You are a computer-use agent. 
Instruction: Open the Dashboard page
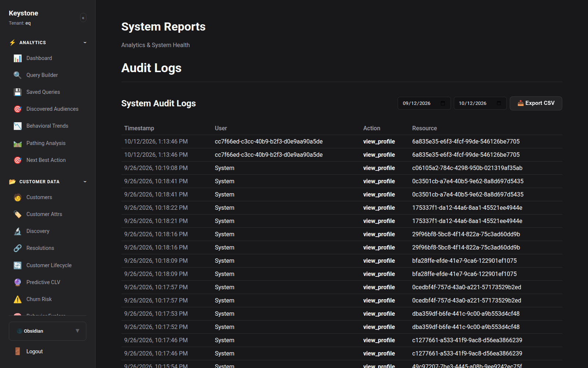tap(39, 58)
